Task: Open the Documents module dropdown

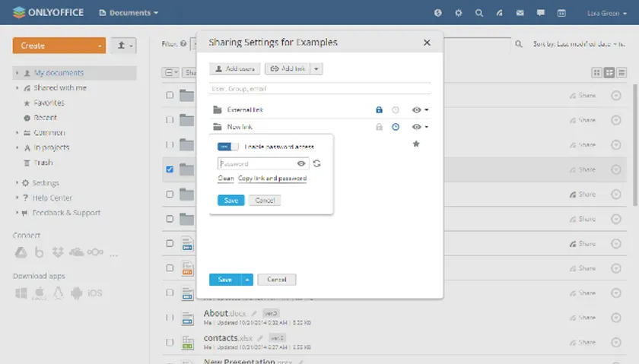Action: (129, 13)
